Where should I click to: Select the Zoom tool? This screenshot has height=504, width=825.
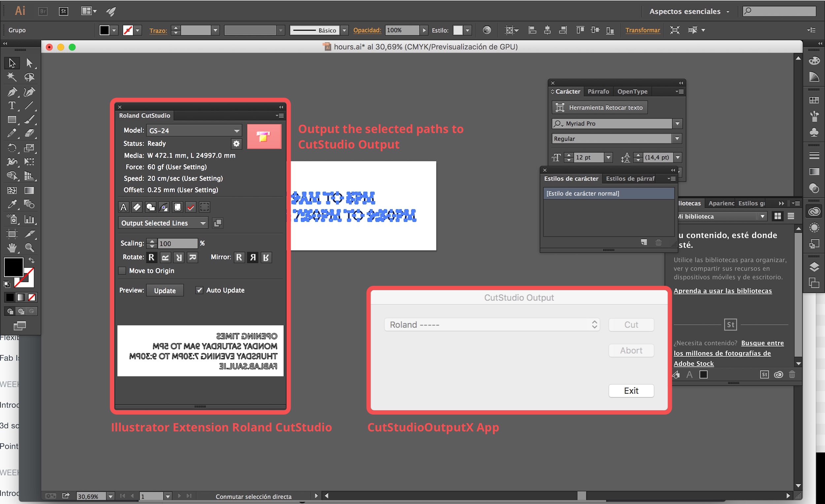(29, 248)
